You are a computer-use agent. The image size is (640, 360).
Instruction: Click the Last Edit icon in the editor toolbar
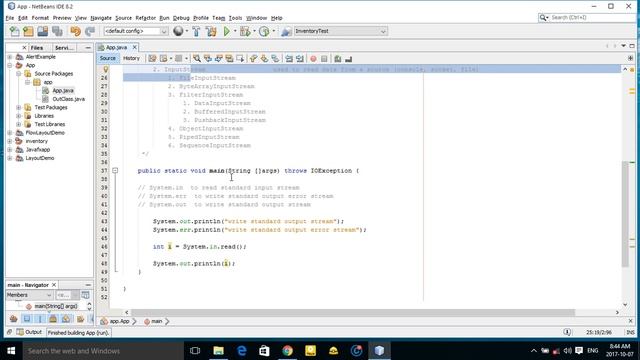click(x=152, y=59)
